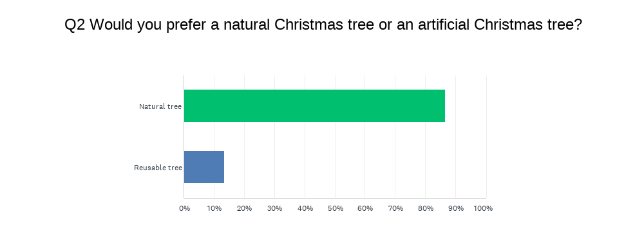Click the green Natural tree bar
This screenshot has width=644, height=245.
click(x=314, y=106)
